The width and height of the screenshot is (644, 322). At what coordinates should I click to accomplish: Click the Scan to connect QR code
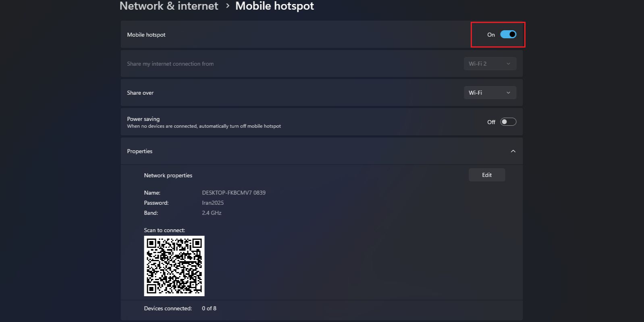pyautogui.click(x=174, y=266)
